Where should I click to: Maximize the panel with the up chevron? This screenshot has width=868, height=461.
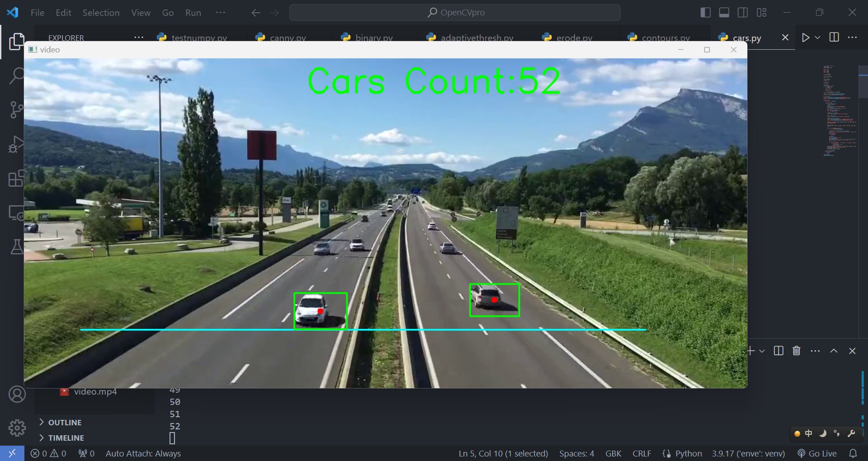[x=834, y=351]
